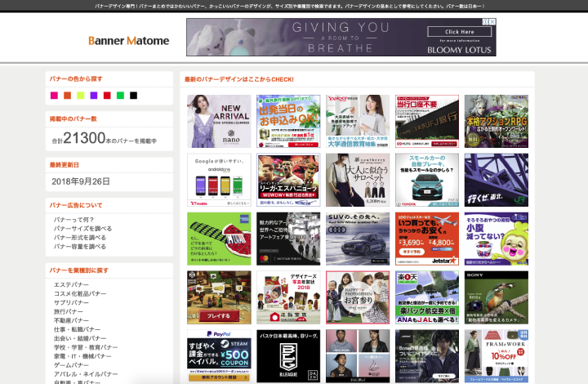Open the '小腹減ってない?' snack banner

coord(497,239)
